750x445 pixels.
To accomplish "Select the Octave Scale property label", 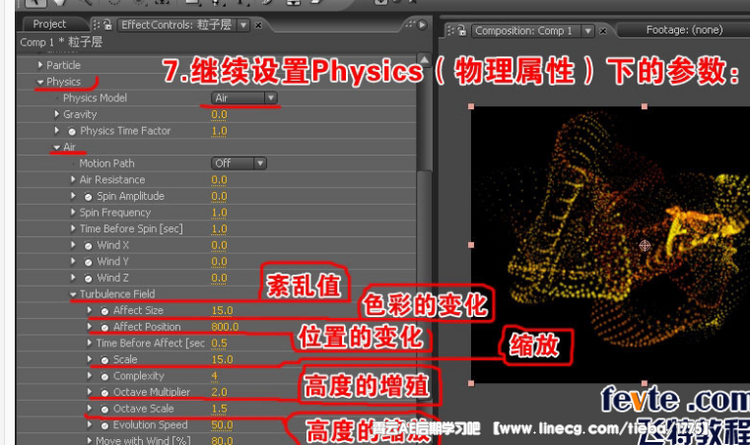I will pyautogui.click(x=143, y=409).
